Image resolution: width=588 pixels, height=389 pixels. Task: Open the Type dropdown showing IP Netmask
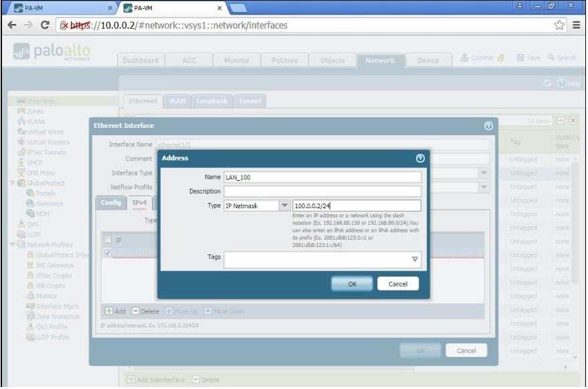pos(284,206)
